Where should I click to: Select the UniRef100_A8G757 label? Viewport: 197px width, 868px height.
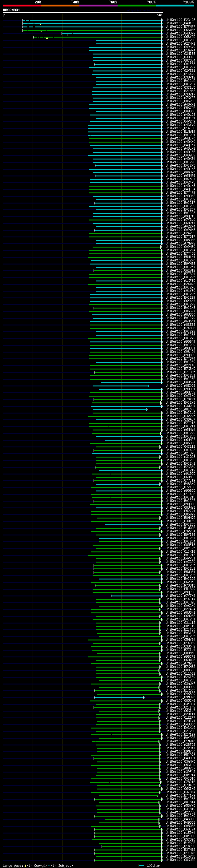[x=180, y=768]
